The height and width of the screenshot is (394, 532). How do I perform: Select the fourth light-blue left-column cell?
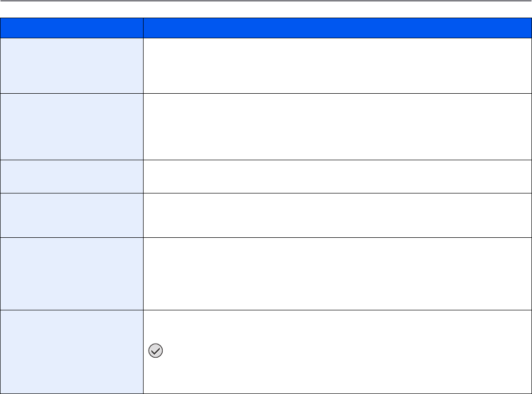72,215
